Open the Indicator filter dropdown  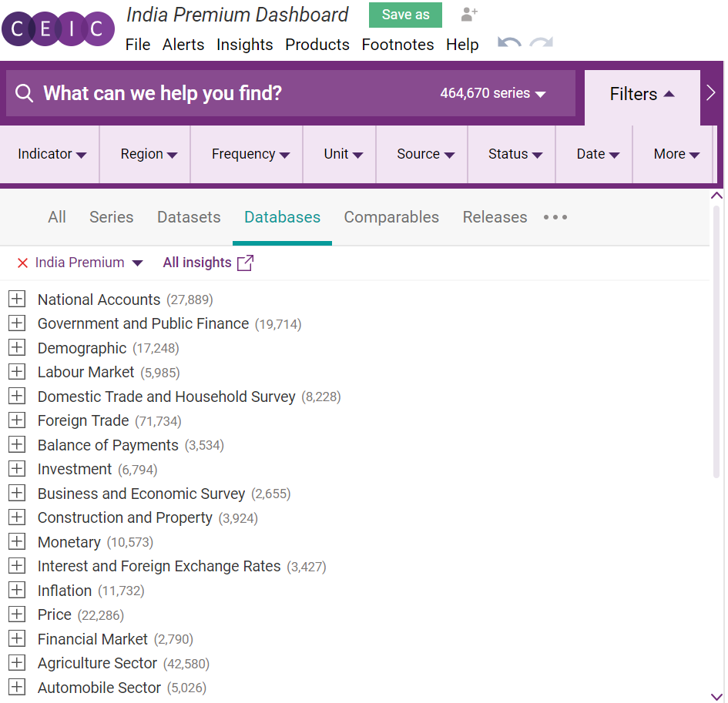point(52,154)
